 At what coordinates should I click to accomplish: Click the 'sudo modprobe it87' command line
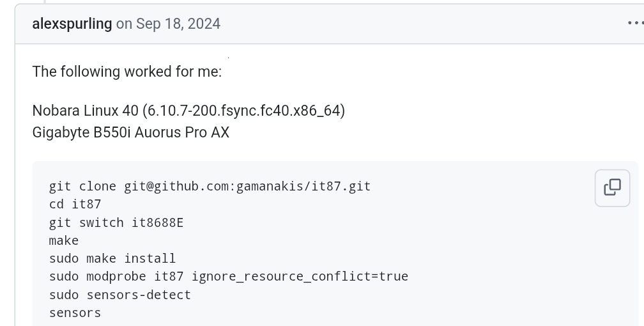(x=229, y=276)
